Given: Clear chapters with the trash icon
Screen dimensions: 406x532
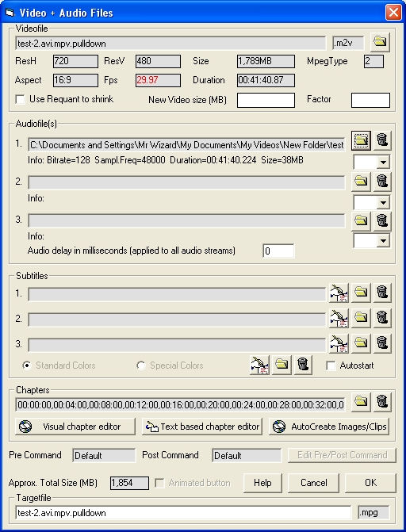Looking at the screenshot, I should pyautogui.click(x=382, y=402).
